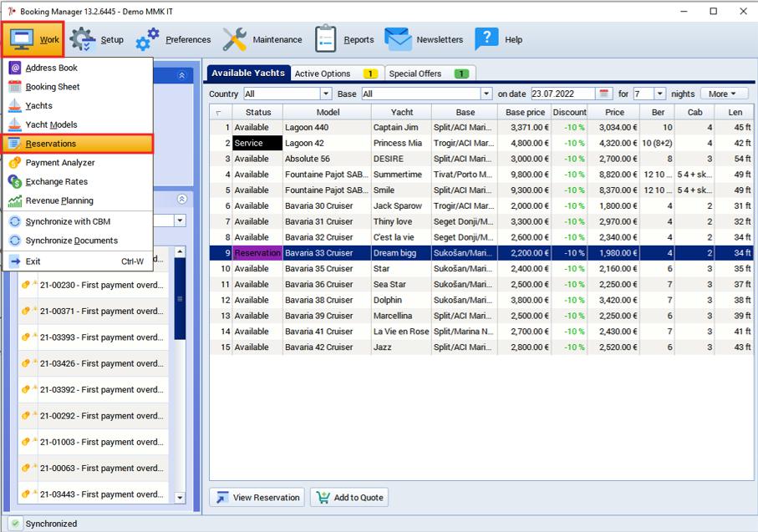
Task: Sort by the Model column header
Action: [328, 112]
